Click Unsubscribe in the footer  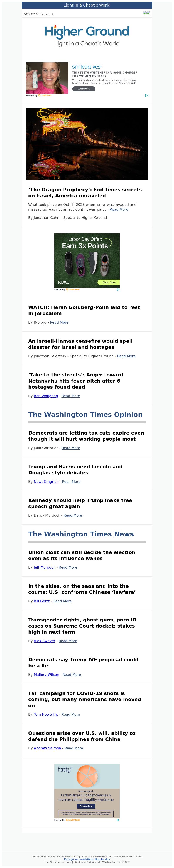coord(102,859)
